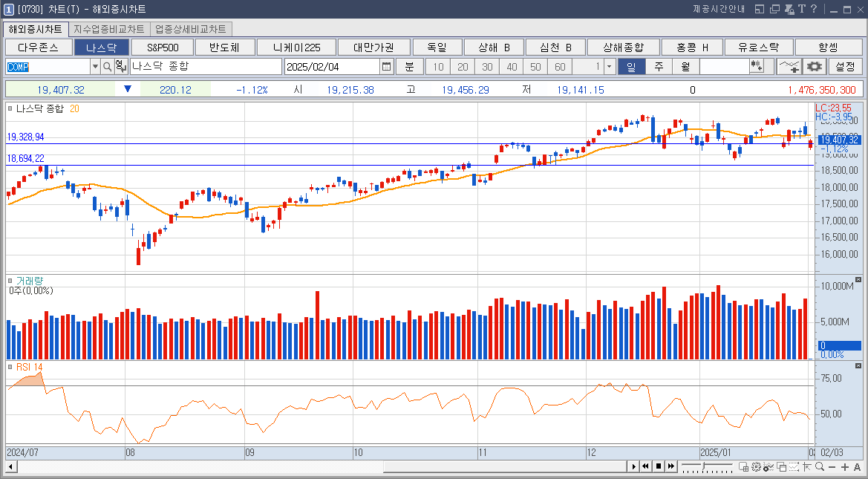
Task: Click the bold A auto-fit icon
Action: point(857,467)
